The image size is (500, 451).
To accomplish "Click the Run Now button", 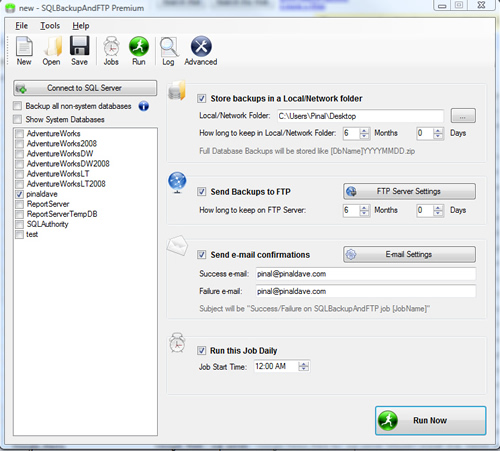I will [x=430, y=420].
